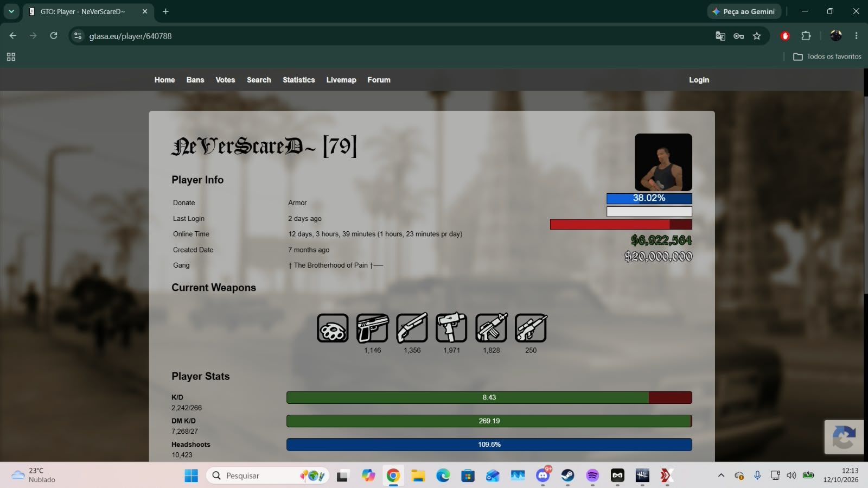View site information for gtasa.eu
This screenshot has height=488, width=868.
click(78, 36)
